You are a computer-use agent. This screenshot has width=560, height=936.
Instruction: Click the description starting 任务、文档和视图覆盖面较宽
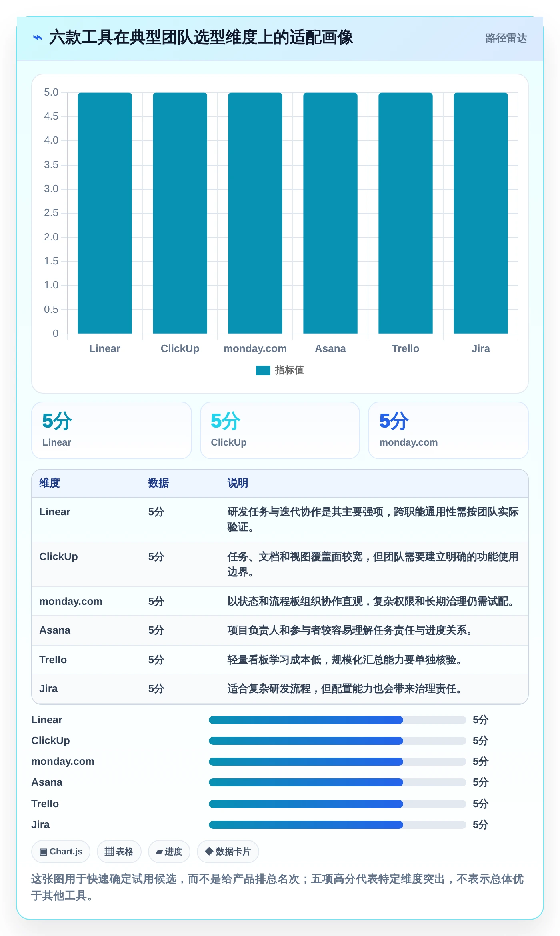click(373, 564)
